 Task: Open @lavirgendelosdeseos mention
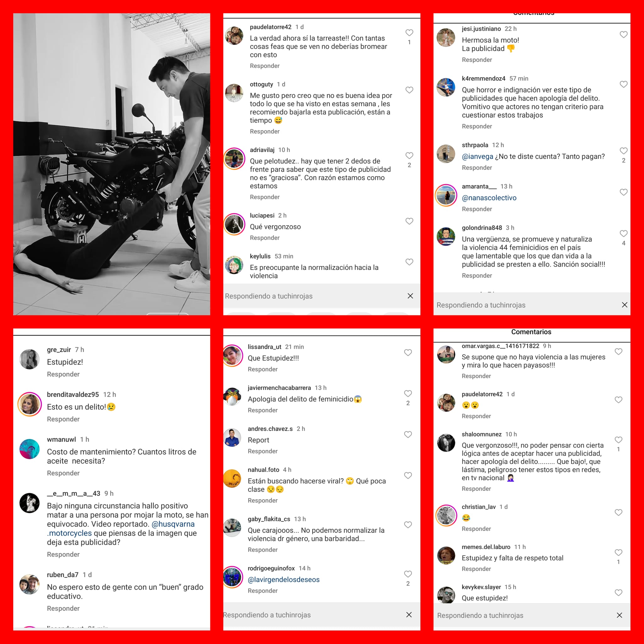click(283, 580)
